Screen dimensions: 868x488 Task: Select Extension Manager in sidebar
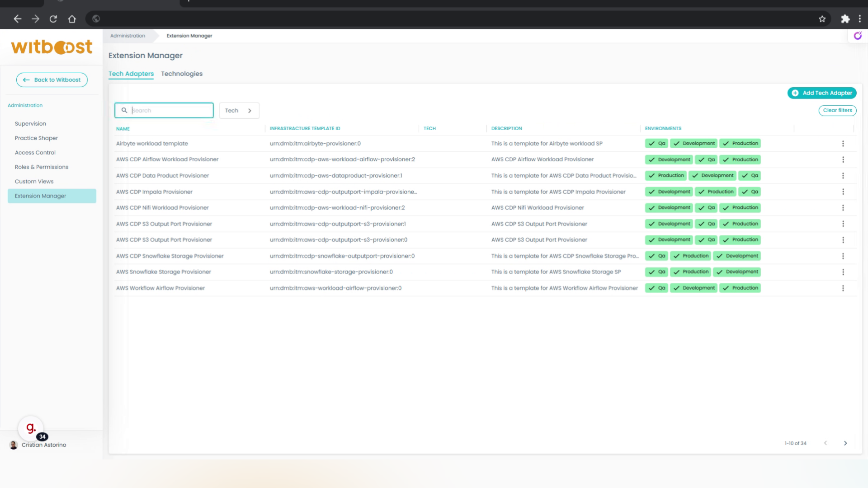(x=52, y=196)
